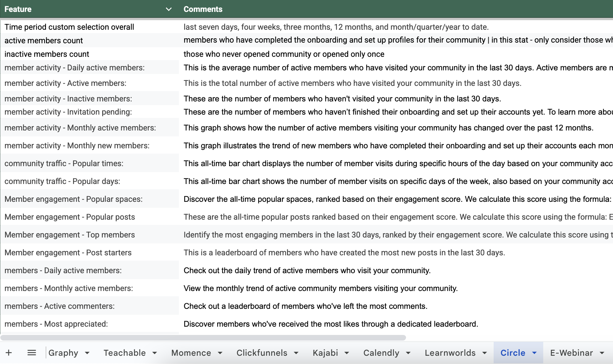This screenshot has height=364, width=613.
Task: Click the horizontal scrollbar thumb
Action: (x=203, y=338)
